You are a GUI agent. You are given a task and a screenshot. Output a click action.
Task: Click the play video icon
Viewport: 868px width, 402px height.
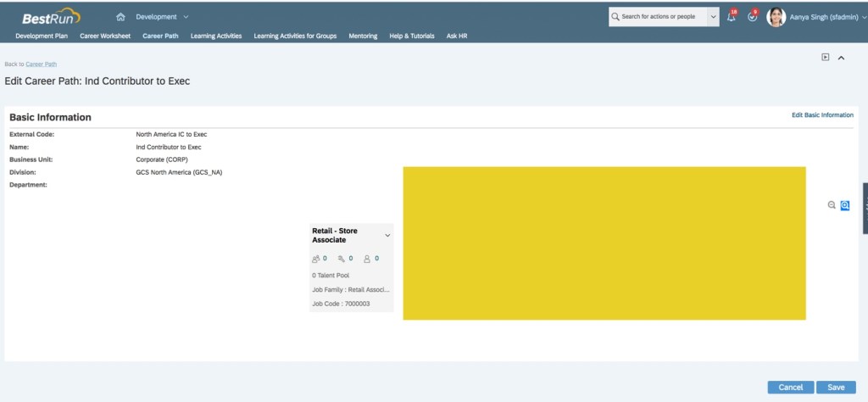pyautogui.click(x=825, y=58)
